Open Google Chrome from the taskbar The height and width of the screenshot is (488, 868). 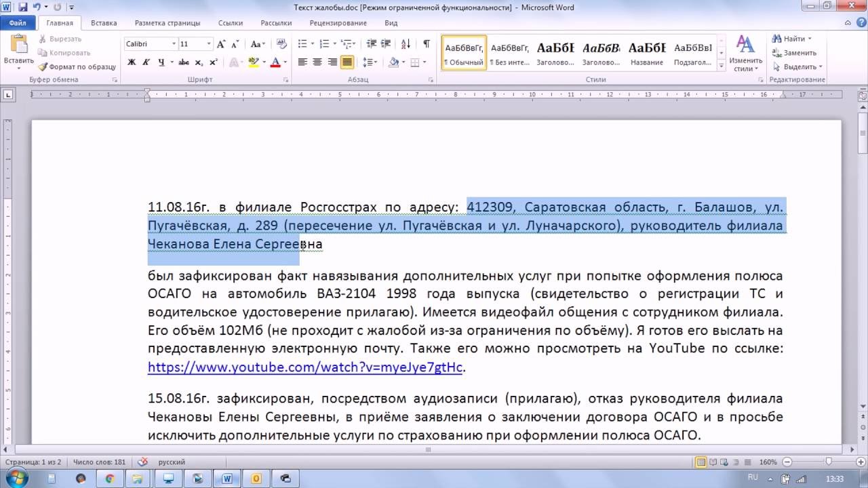pos(110,479)
